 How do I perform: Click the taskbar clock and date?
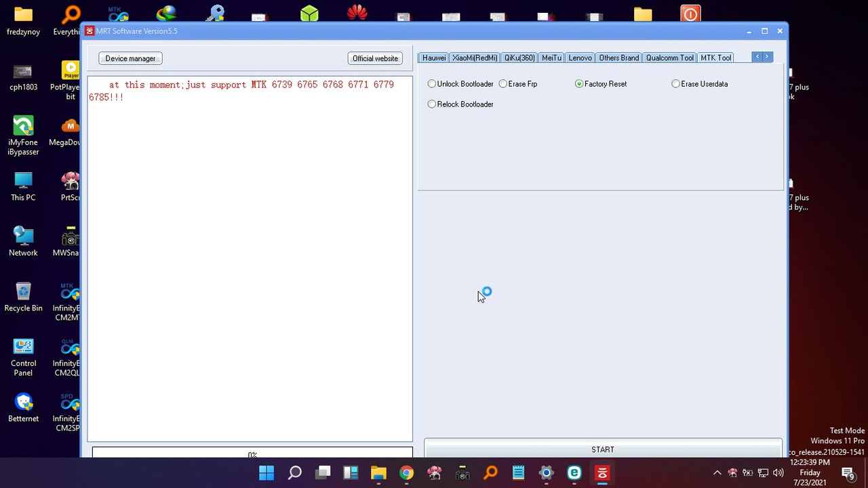pyautogui.click(x=809, y=472)
